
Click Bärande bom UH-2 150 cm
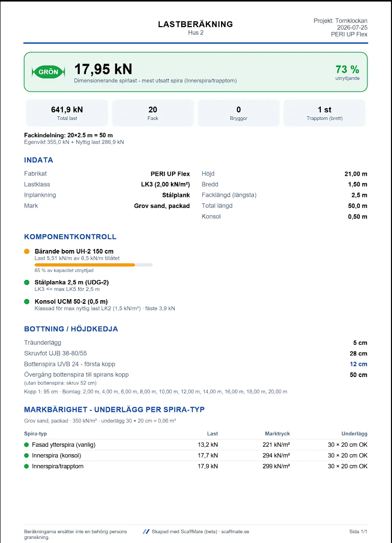[x=74, y=252]
